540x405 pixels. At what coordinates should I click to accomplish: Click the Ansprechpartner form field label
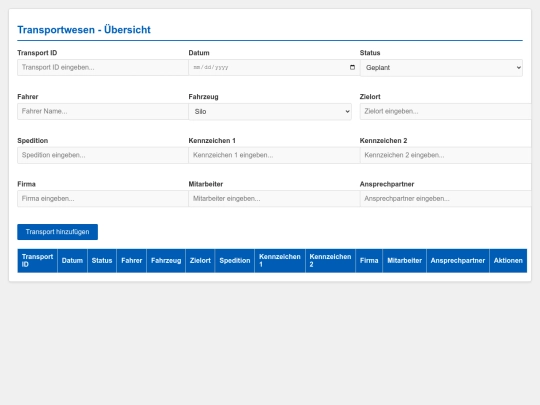coord(387,184)
